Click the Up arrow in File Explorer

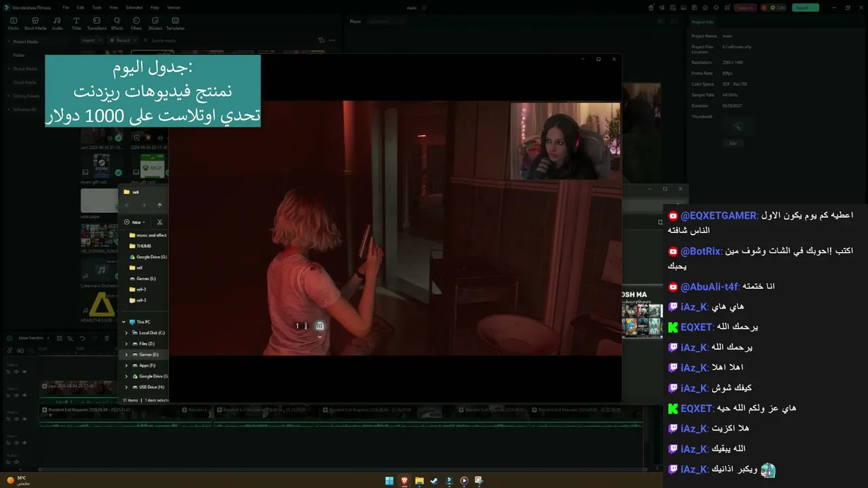159,205
